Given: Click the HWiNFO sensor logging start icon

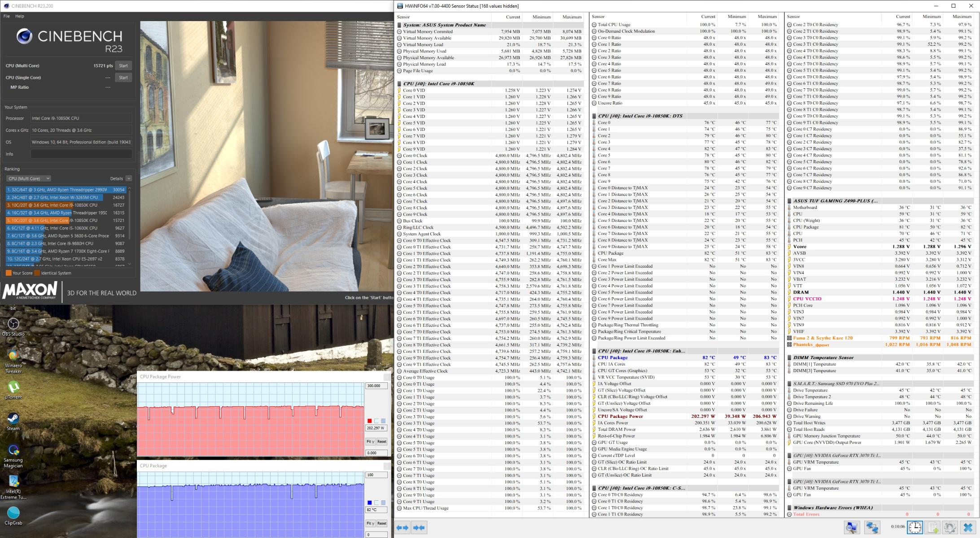Looking at the screenshot, I should point(932,527).
